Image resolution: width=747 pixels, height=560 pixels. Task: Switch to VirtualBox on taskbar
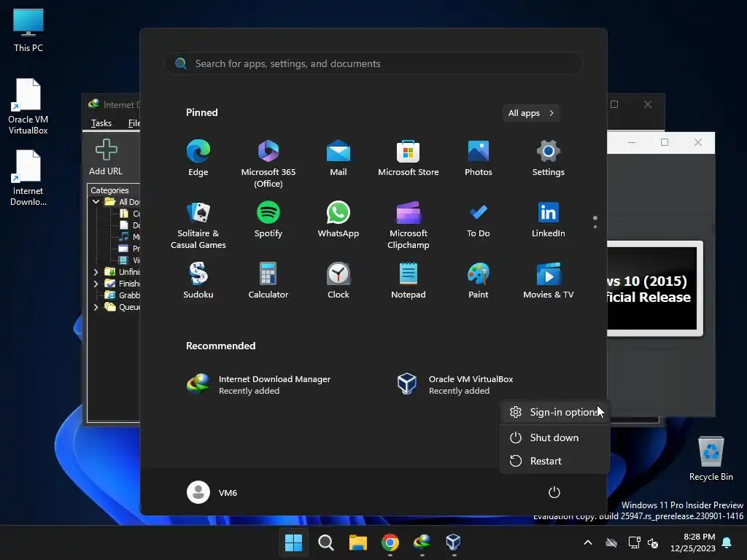click(454, 542)
